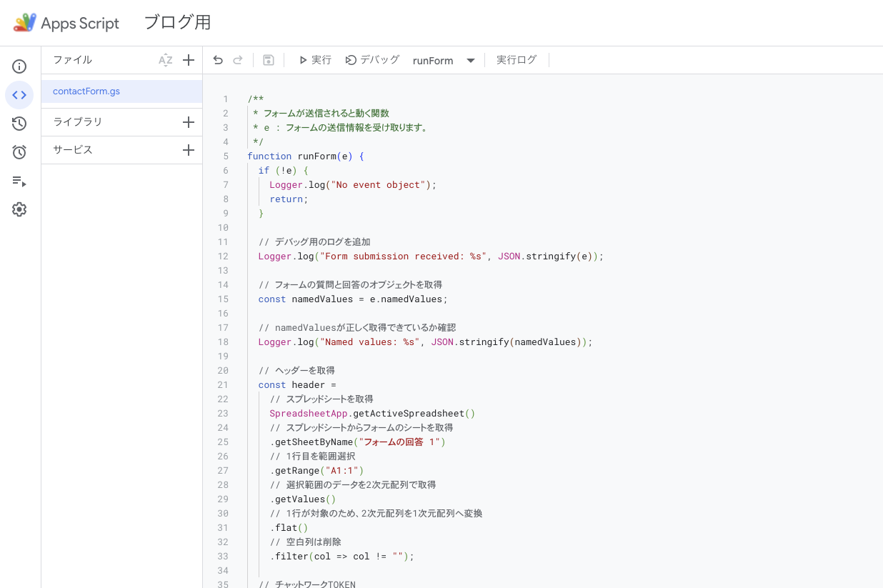Click the 'function runForm(e) {' code line
The image size is (883, 588).
[306, 156]
